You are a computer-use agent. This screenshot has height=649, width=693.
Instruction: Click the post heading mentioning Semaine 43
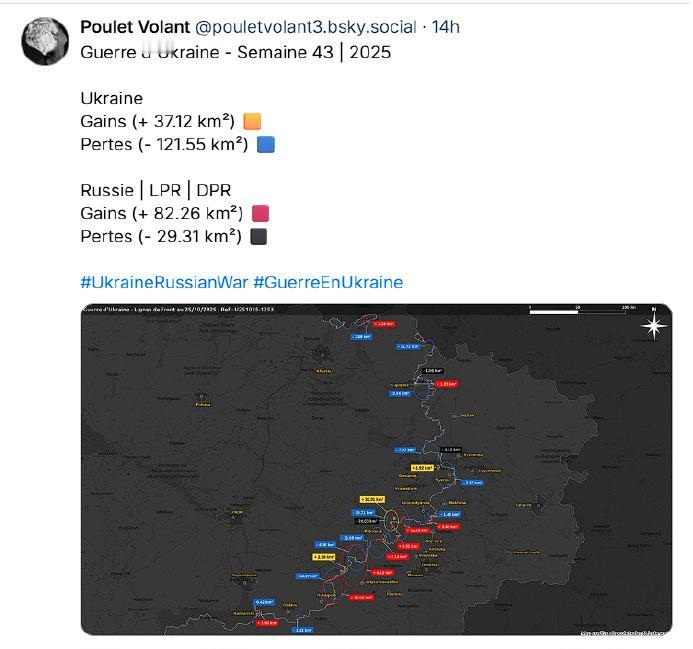[236, 52]
